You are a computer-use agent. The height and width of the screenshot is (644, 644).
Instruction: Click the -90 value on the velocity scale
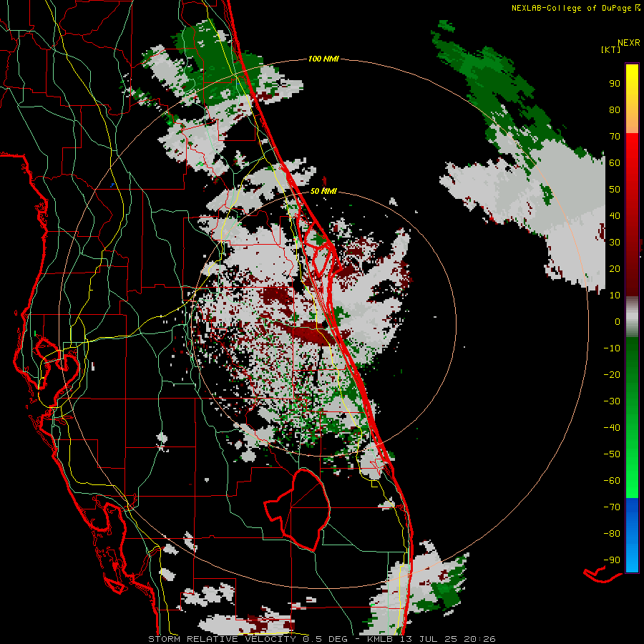[612, 560]
